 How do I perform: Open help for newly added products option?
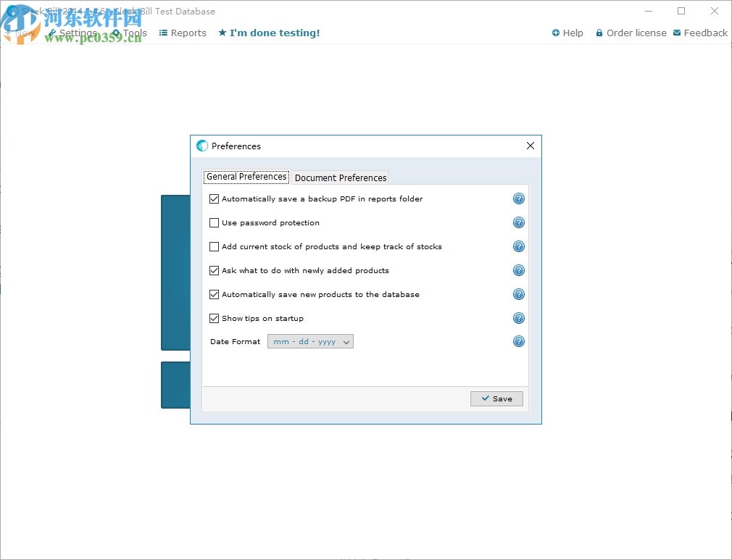[519, 270]
